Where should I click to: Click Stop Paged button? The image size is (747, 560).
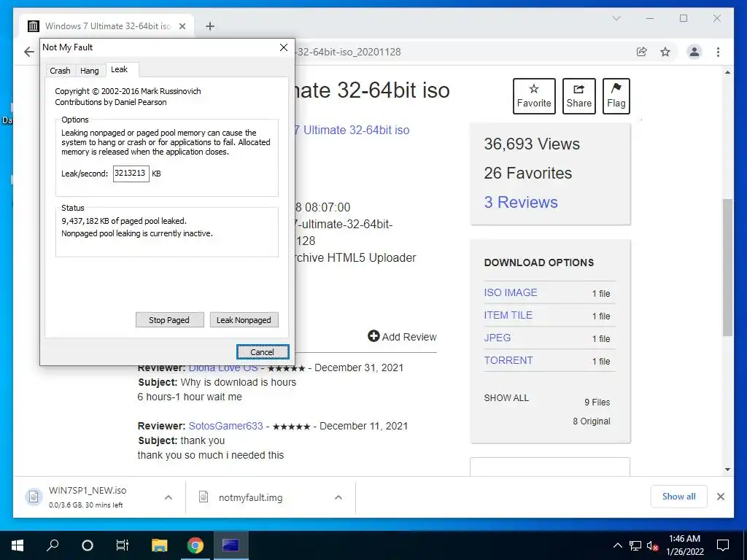tap(169, 320)
